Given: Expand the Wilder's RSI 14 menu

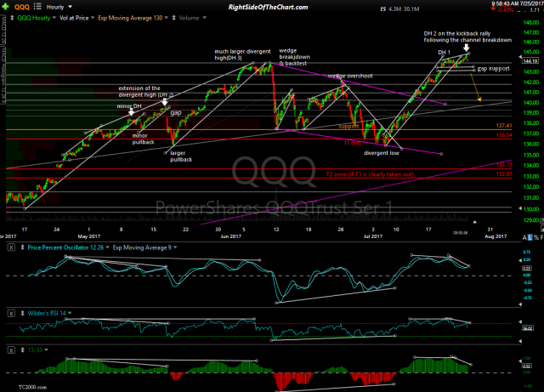Looking at the screenshot, I should tap(70, 314).
